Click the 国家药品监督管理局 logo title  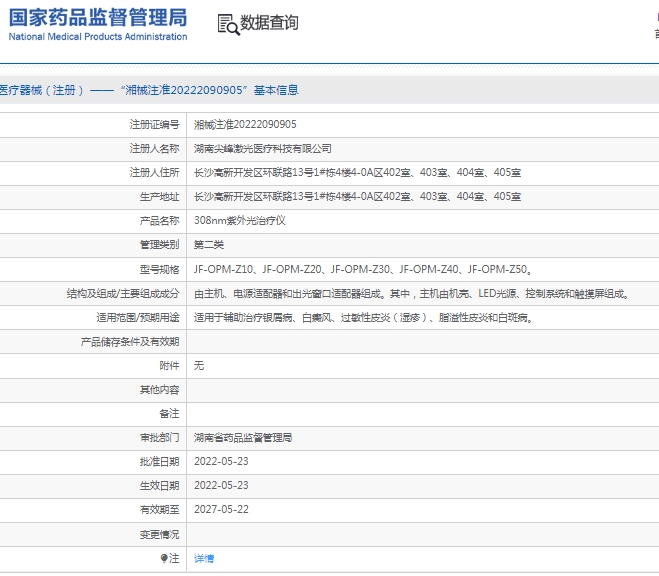point(98,17)
